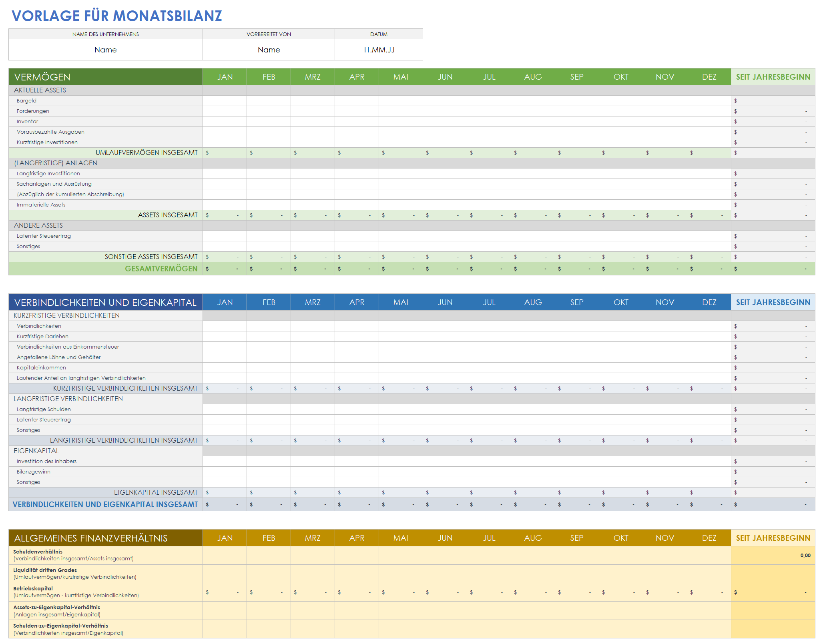
Task: Click the 'GESAMTVERMÖGEN' total label
Action: pyautogui.click(x=161, y=269)
